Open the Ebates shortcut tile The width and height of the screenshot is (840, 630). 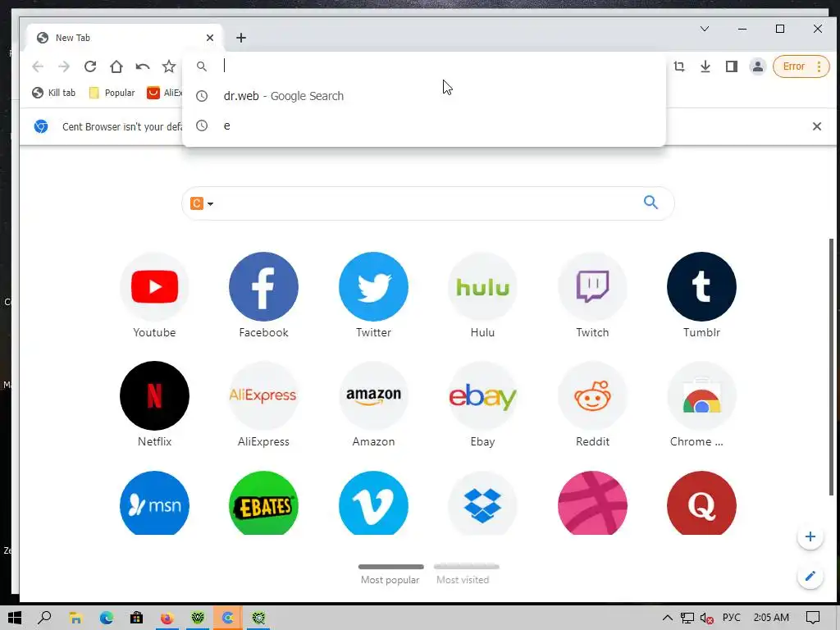pos(263,503)
